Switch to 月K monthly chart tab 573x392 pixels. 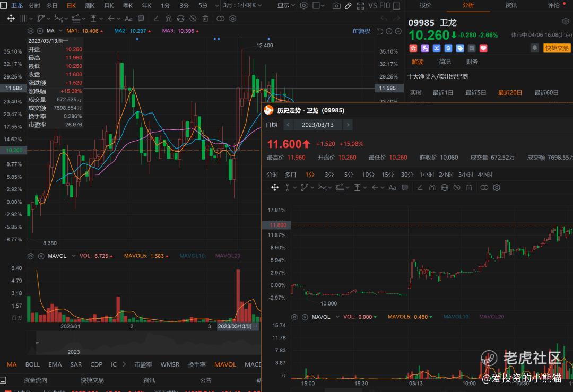click(x=109, y=5)
